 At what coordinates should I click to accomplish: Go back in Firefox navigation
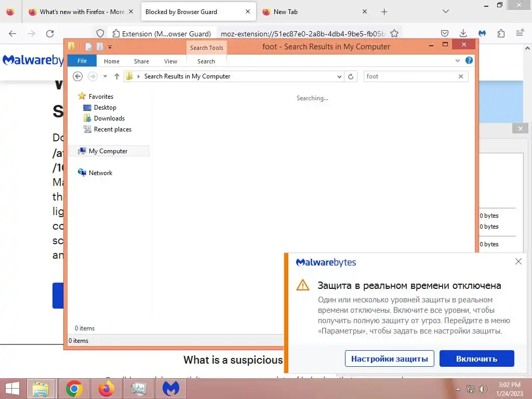pyautogui.click(x=12, y=34)
